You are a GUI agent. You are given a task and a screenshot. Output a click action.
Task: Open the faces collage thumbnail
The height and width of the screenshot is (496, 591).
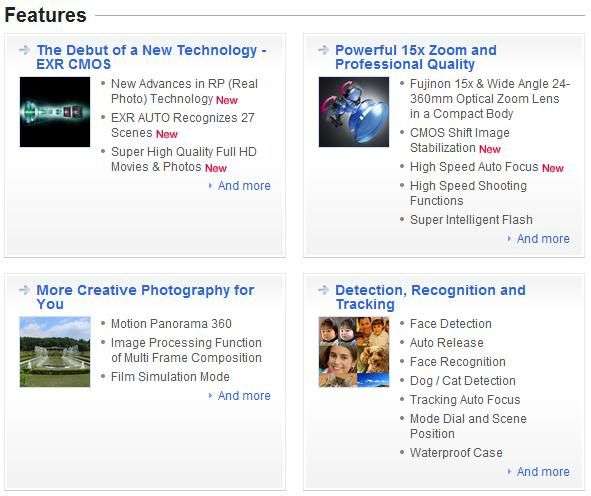point(354,352)
